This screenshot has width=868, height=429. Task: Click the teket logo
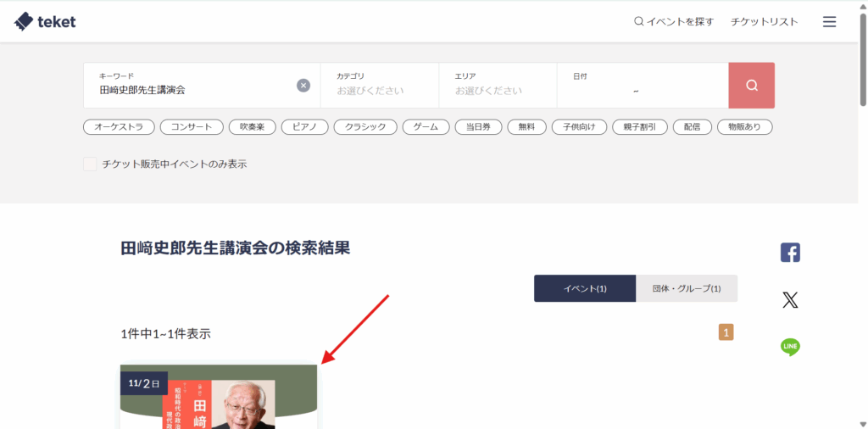(46, 22)
